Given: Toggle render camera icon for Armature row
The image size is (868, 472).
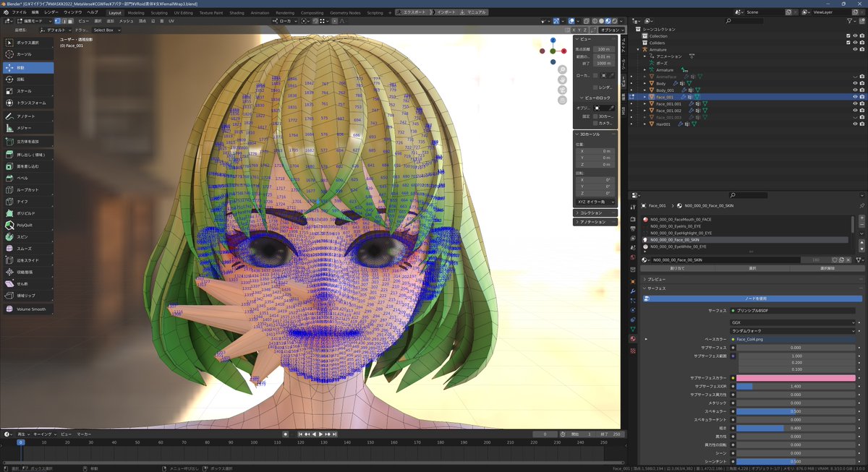Looking at the screenshot, I should [x=861, y=50].
